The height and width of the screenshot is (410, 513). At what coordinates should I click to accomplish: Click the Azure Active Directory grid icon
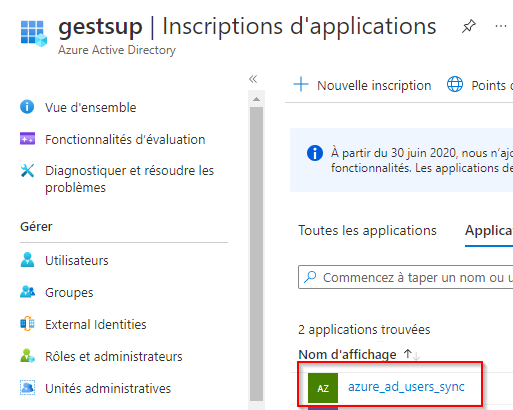coord(33,33)
